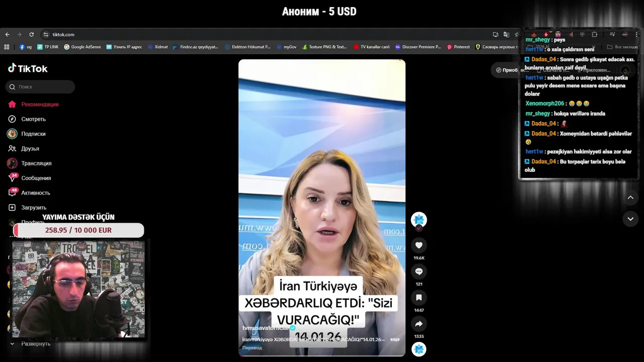
Task: Click the translate page icon in the address bar
Action: tap(506, 35)
